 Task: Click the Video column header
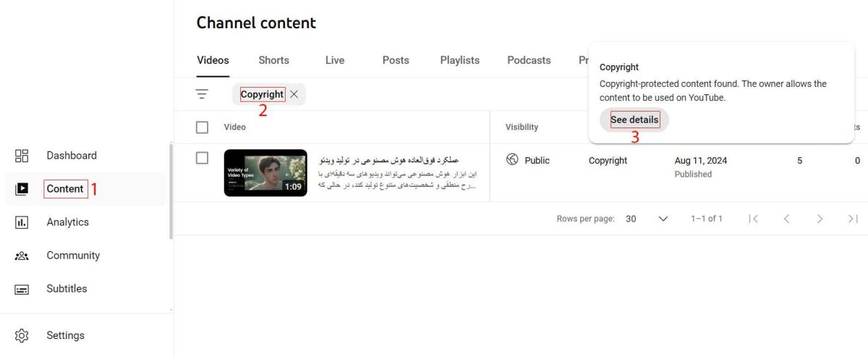click(x=235, y=127)
